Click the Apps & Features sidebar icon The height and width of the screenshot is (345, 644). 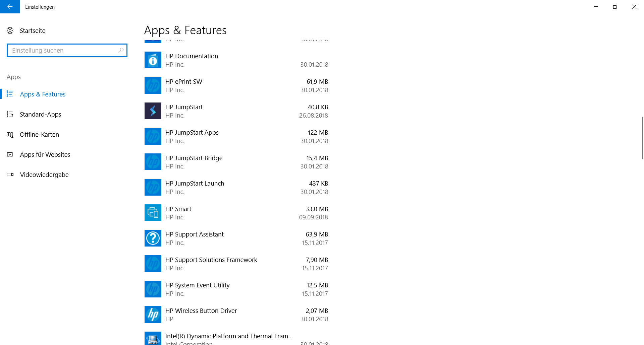coord(10,94)
